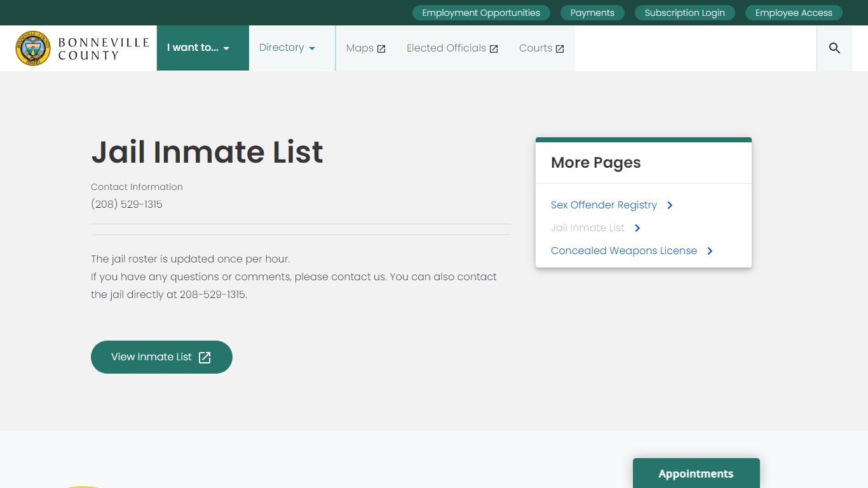Open Employee Access in top bar
Viewport: 868px width, 488px height.
pos(794,13)
